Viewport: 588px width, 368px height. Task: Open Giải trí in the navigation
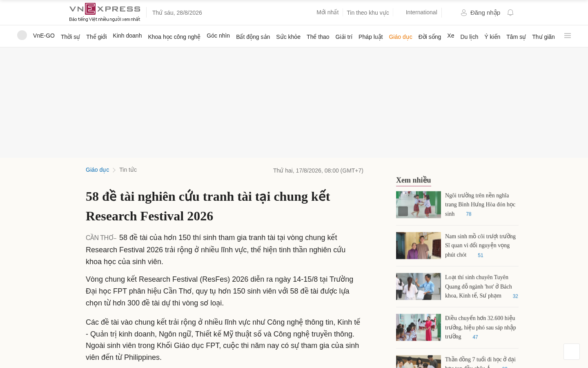click(344, 37)
